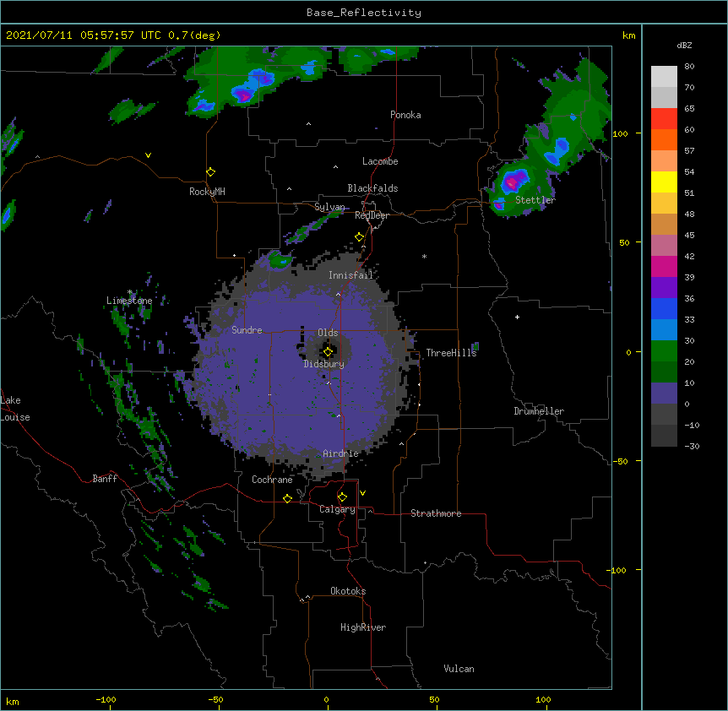Image resolution: width=728 pixels, height=711 pixels.
Task: Click the ThreeHills label
Action: tap(451, 353)
